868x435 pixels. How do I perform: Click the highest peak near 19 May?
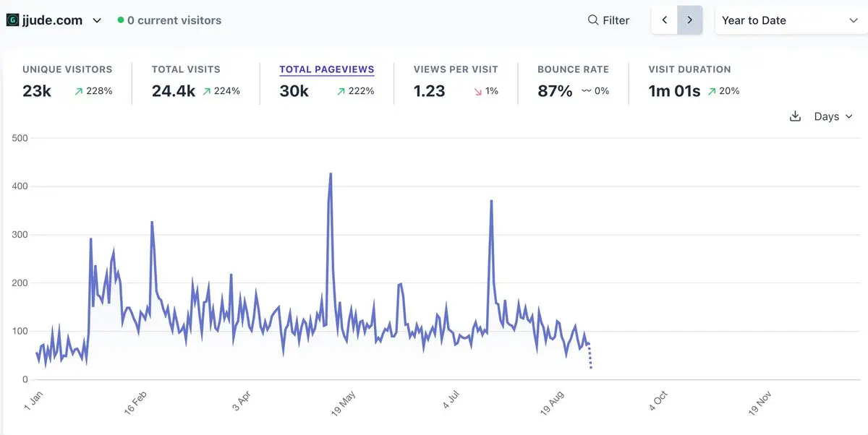(x=331, y=174)
